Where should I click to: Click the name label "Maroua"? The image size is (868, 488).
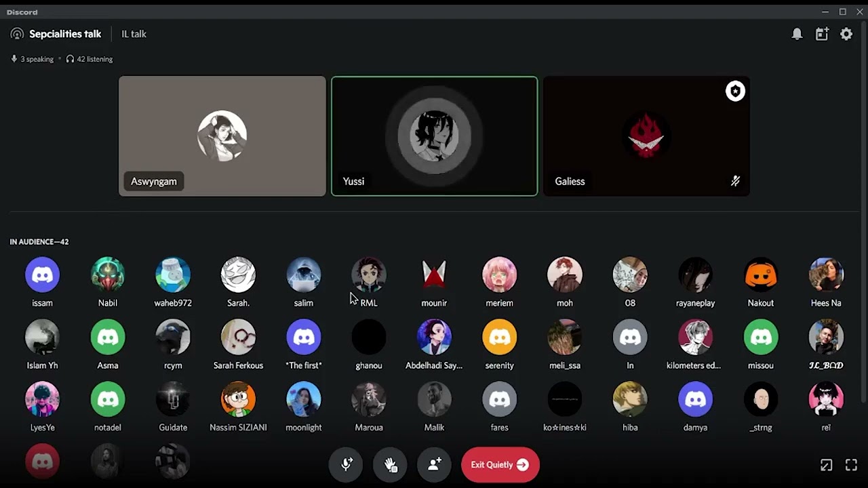369,428
